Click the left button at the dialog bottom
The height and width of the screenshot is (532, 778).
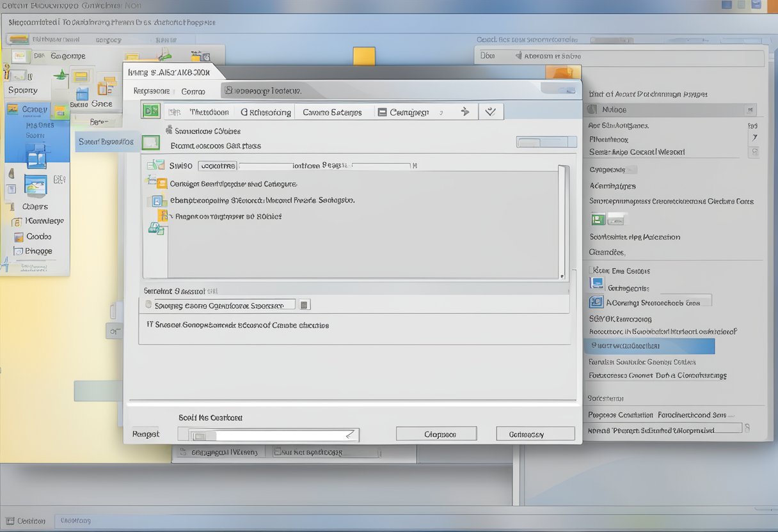pyautogui.click(x=436, y=434)
